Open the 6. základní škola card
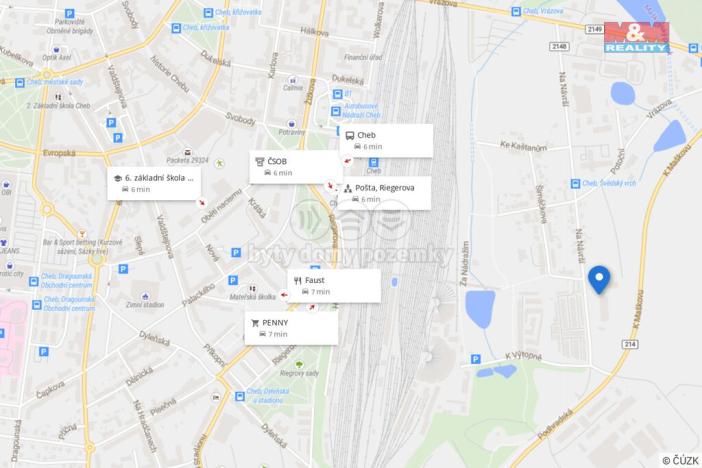The width and height of the screenshot is (702, 468). click(154, 184)
